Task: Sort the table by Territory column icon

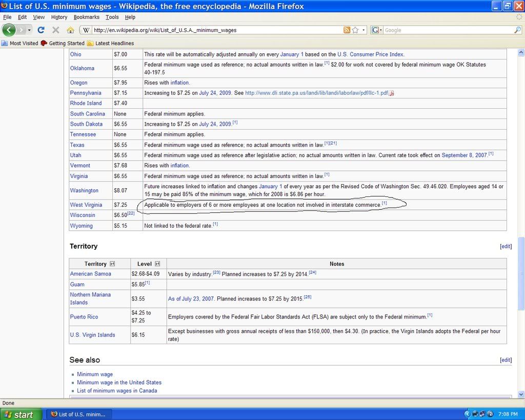Action: click(x=112, y=264)
